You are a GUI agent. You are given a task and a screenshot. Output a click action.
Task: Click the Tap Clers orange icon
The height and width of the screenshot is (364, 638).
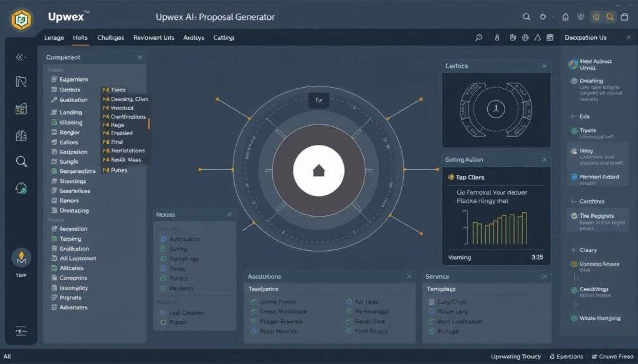pyautogui.click(x=451, y=177)
